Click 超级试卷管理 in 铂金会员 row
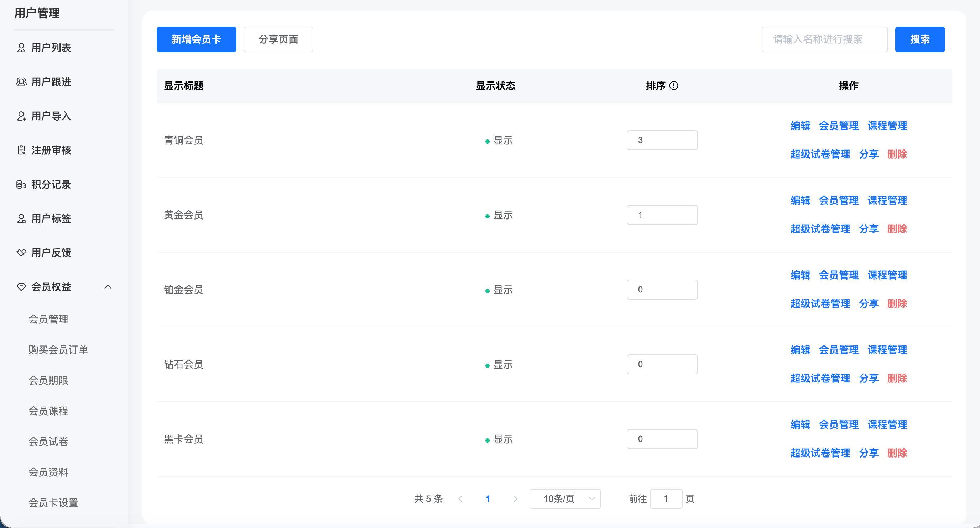Viewport: 980px width, 528px height. click(x=820, y=304)
